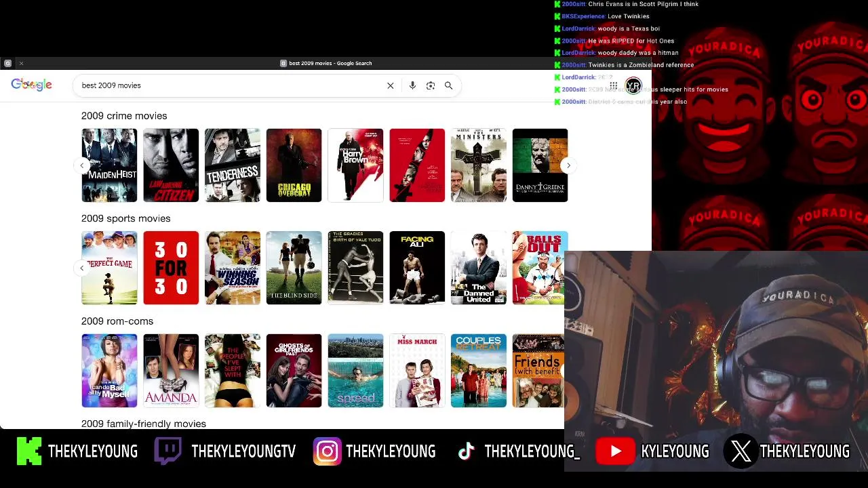This screenshot has height=488, width=868.
Task: Click chat message 'He was RIPPED for Hot Ones'
Action: coord(631,41)
